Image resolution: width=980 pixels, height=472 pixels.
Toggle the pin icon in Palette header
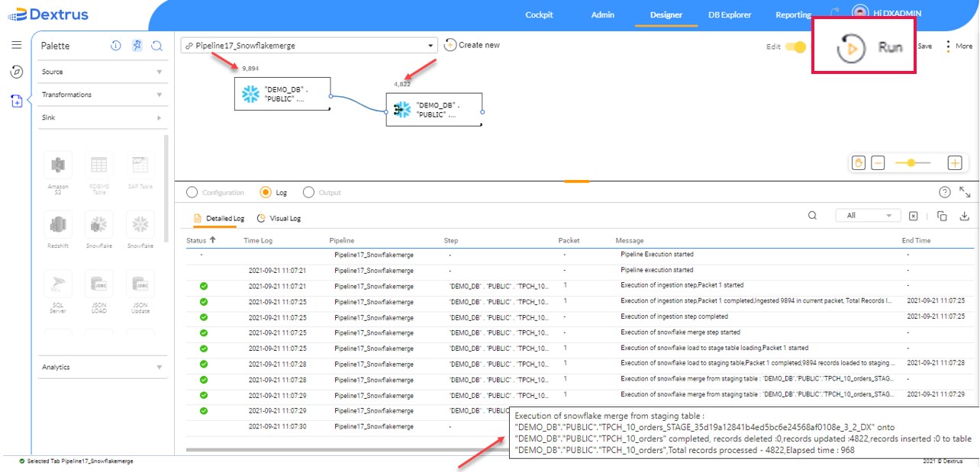137,46
